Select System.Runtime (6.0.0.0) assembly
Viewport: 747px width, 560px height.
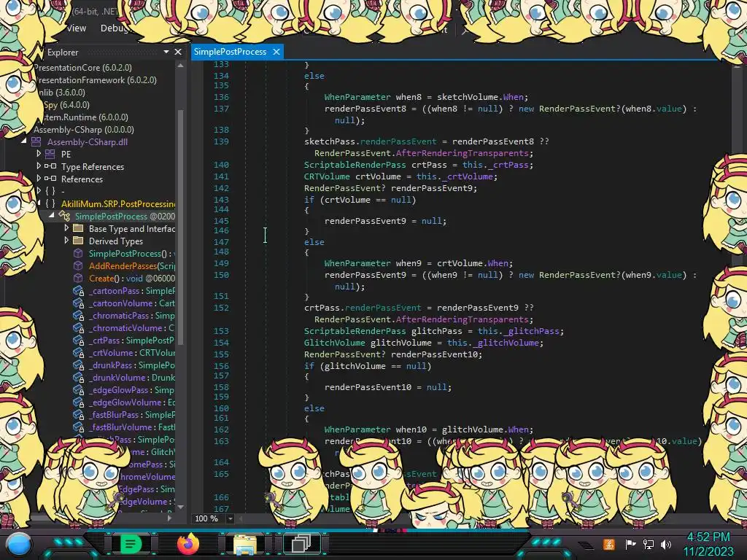coord(86,117)
